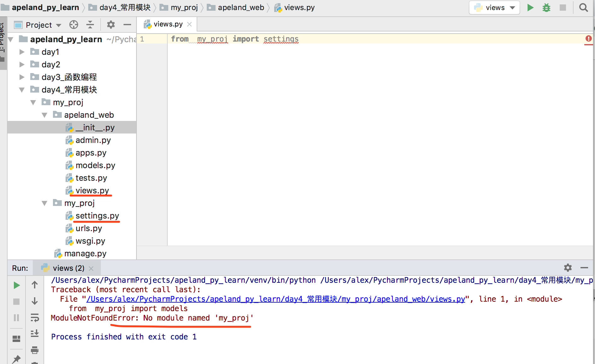
Task: Open Search Everywhere with the magnifier icon
Action: 583,8
